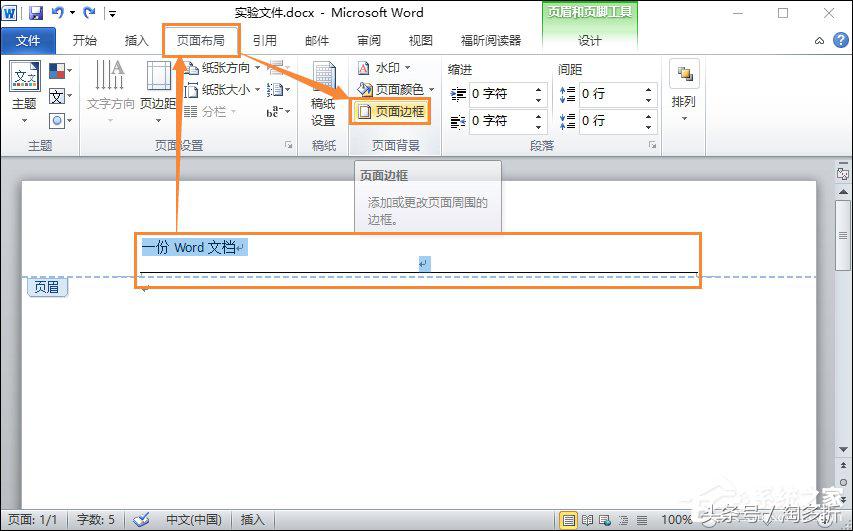The image size is (853, 531).
Task: Open word count 字数: 5 in status bar
Action: (x=96, y=520)
